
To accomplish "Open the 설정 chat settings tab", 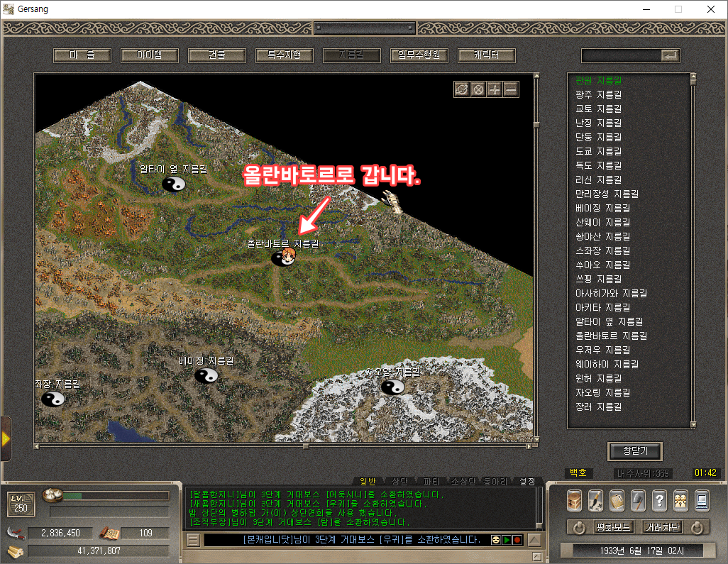I will (527, 482).
